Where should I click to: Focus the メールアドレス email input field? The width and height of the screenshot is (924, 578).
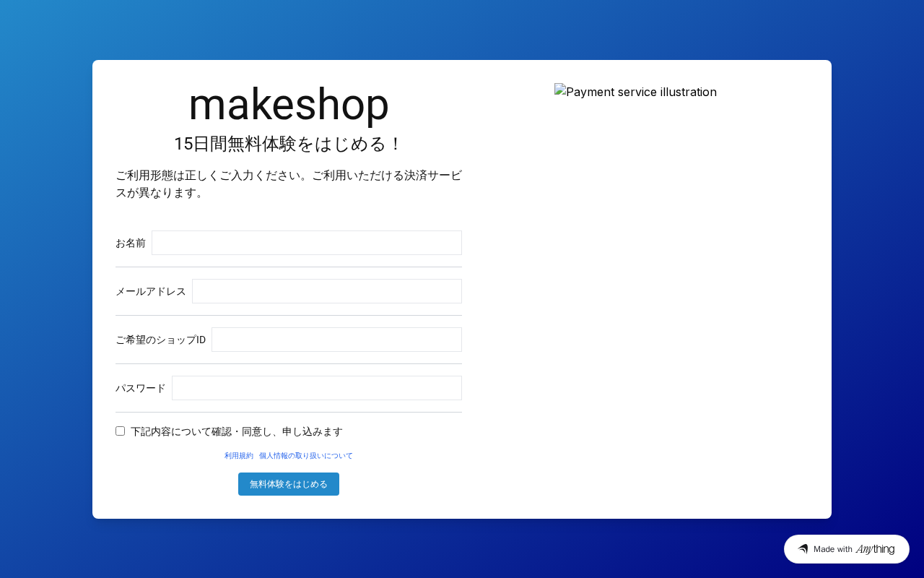tap(327, 291)
